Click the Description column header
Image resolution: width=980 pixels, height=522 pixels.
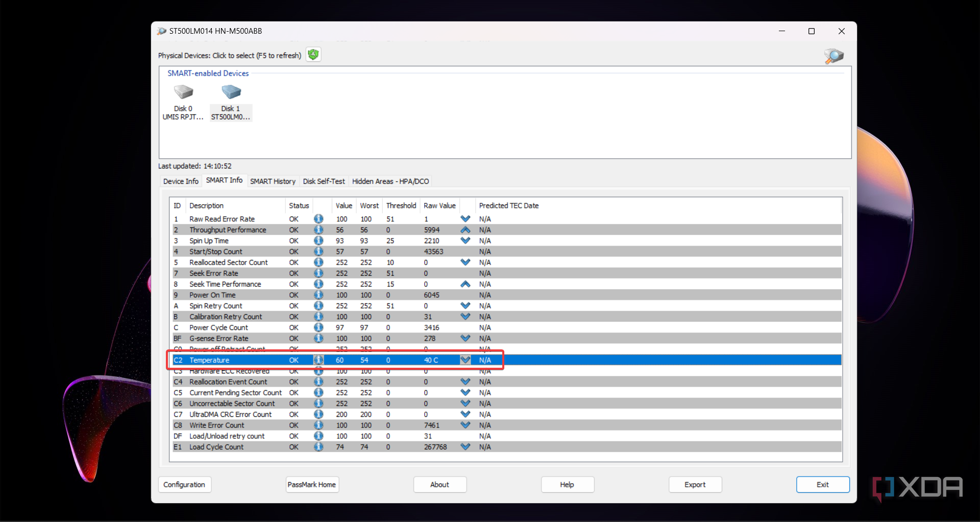click(x=235, y=205)
